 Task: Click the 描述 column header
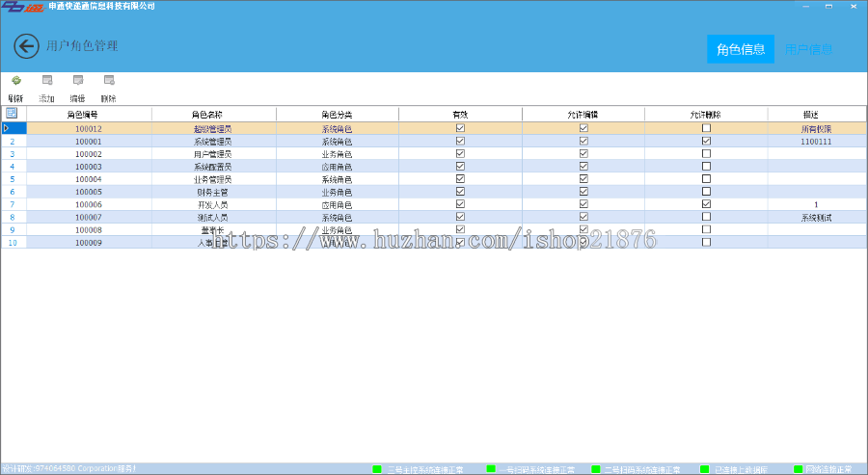tap(810, 115)
